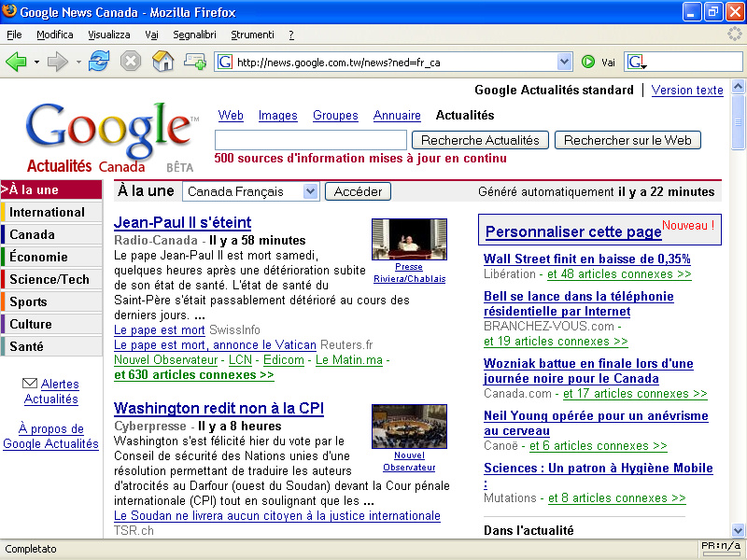This screenshot has width=747, height=560.
Task: Open the File menu
Action: tap(14, 35)
